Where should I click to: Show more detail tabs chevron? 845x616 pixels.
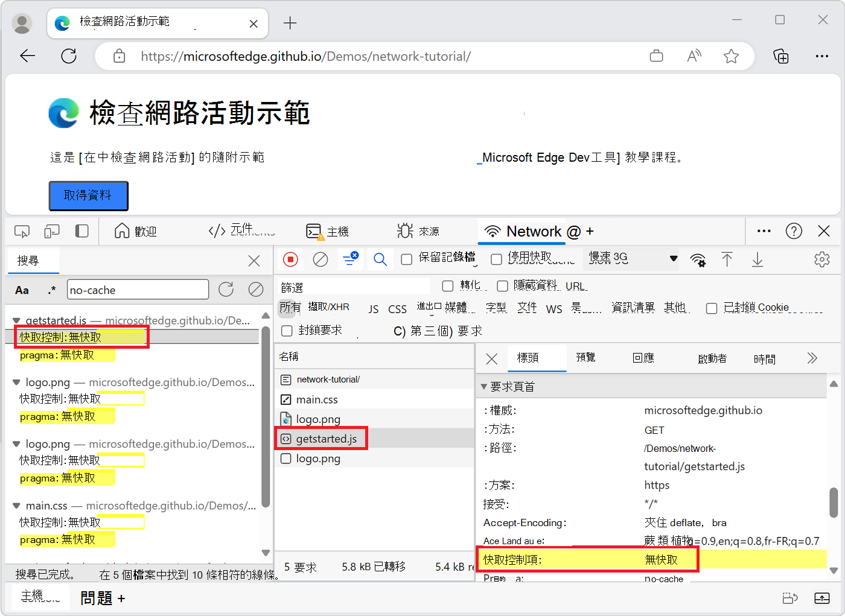812,358
